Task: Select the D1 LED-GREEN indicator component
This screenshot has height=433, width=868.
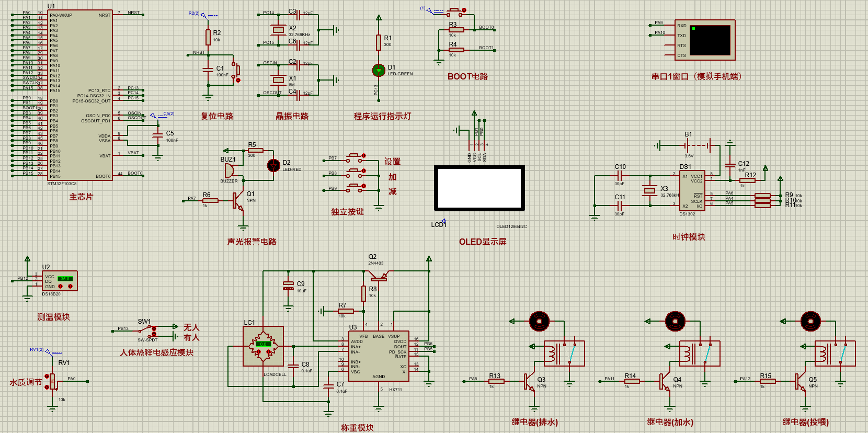Action: [x=379, y=70]
